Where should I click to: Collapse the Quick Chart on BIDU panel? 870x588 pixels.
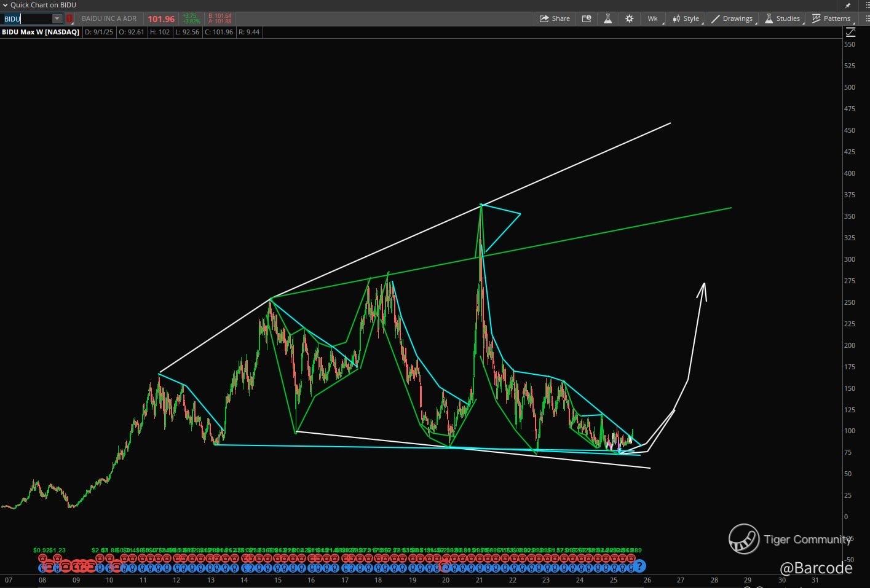click(5, 5)
